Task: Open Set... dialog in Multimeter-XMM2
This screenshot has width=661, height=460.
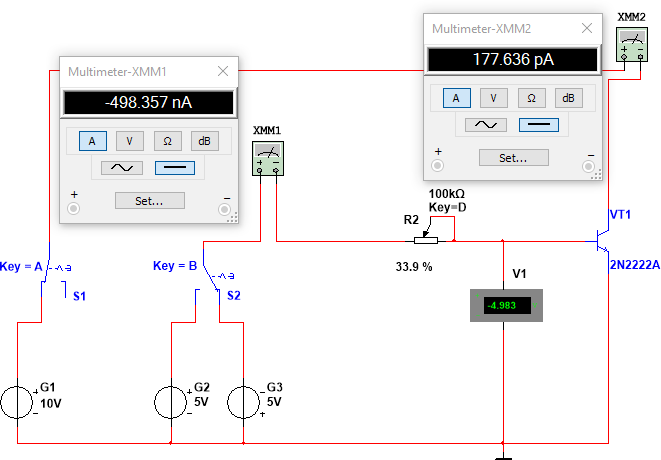Action: (x=513, y=158)
